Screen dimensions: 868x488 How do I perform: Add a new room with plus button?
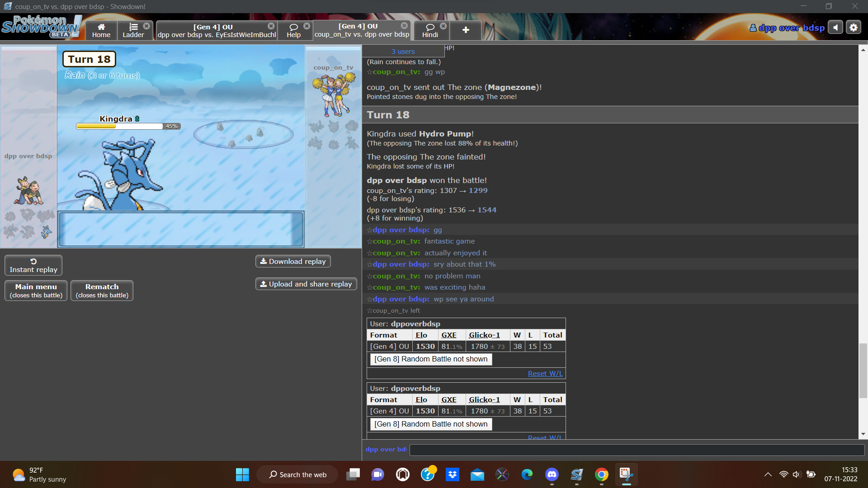click(x=466, y=30)
